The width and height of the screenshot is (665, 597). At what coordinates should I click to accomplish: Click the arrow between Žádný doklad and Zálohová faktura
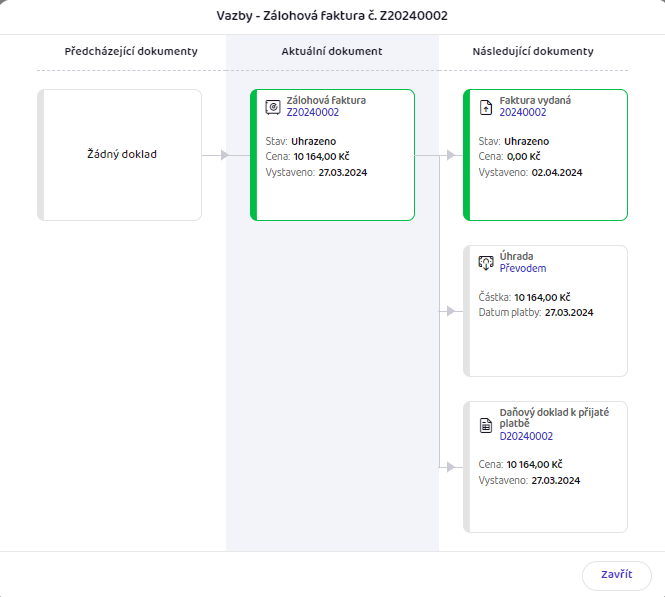225,155
